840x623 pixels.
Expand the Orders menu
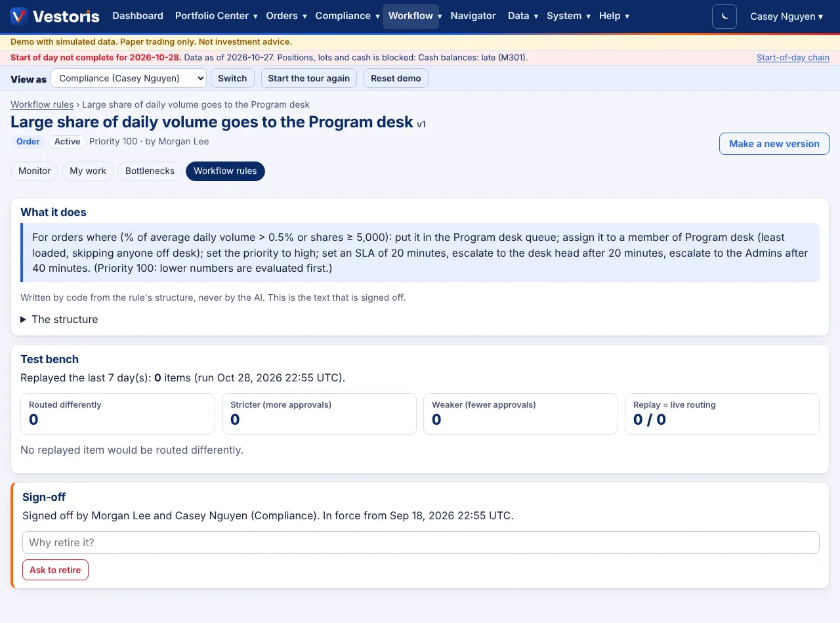coord(286,16)
